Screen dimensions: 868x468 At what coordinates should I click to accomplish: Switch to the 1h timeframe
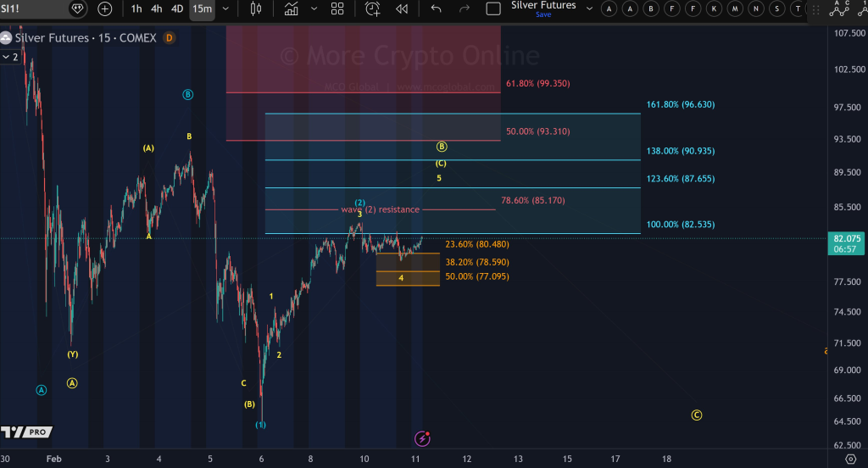pyautogui.click(x=136, y=8)
